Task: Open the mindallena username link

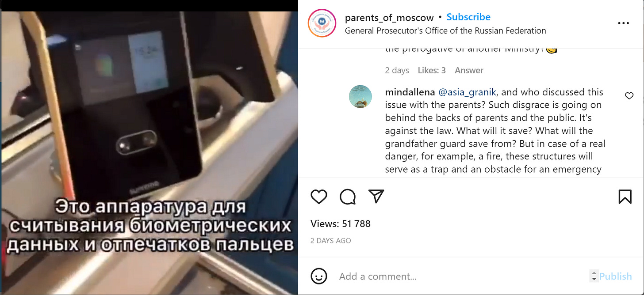Action: pos(410,92)
